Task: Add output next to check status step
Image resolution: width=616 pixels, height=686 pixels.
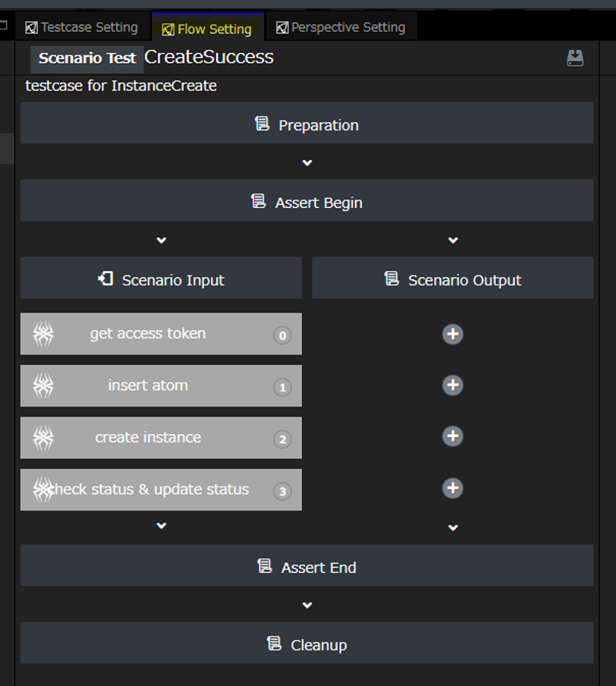Action: pyautogui.click(x=453, y=488)
